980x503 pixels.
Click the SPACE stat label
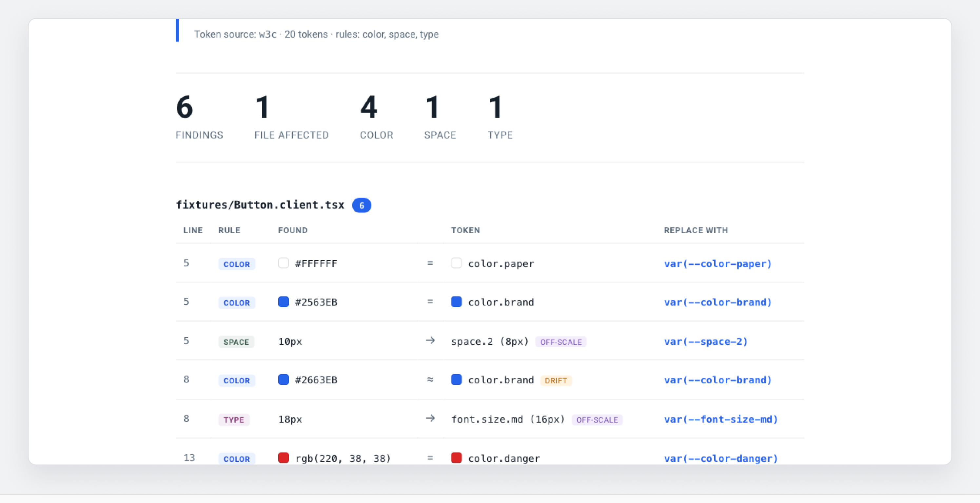click(440, 135)
